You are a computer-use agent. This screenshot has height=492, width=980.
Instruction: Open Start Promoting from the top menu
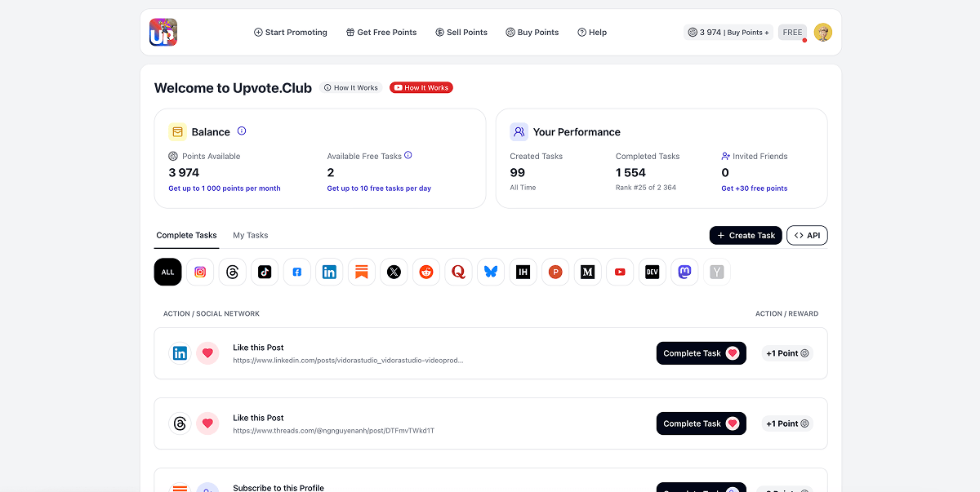(291, 32)
